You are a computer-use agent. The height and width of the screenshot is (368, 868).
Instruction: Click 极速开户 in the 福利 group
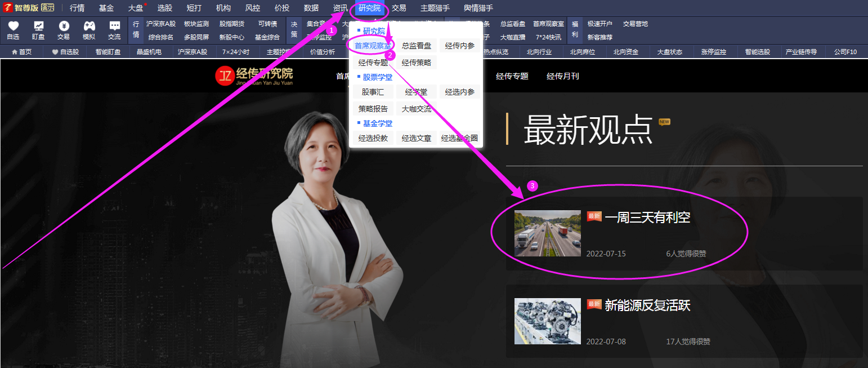pyautogui.click(x=600, y=24)
